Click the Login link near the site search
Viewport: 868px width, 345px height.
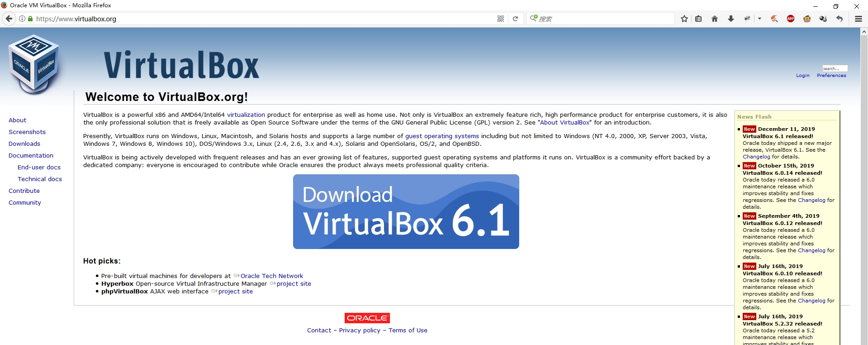click(803, 75)
